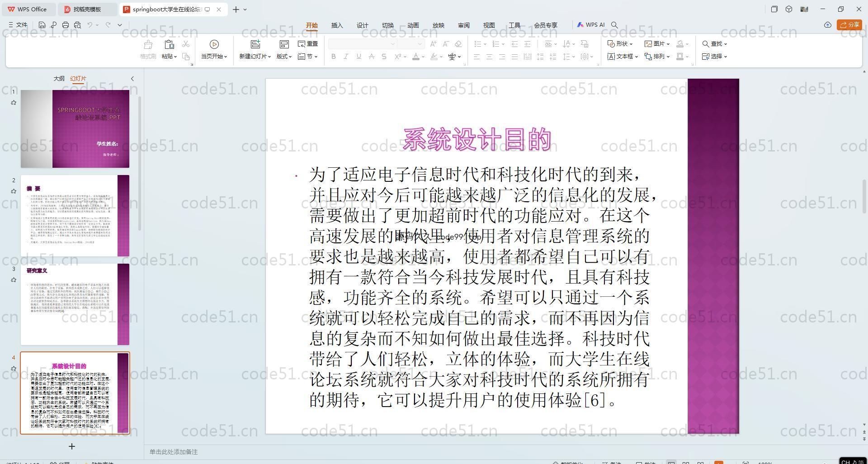868x464 pixels.
Task: Open the font size combo box
Action: coord(410,44)
